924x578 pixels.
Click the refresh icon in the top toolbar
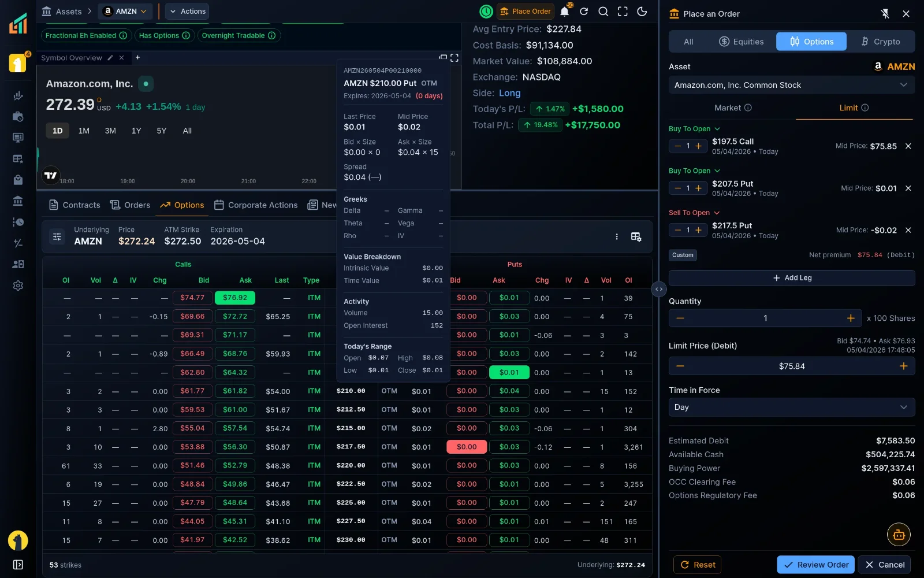(x=584, y=11)
